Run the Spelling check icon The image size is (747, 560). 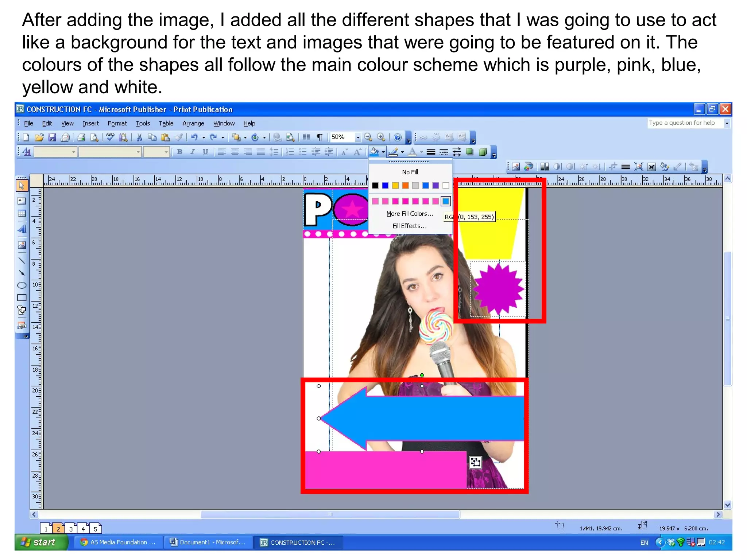(110, 137)
